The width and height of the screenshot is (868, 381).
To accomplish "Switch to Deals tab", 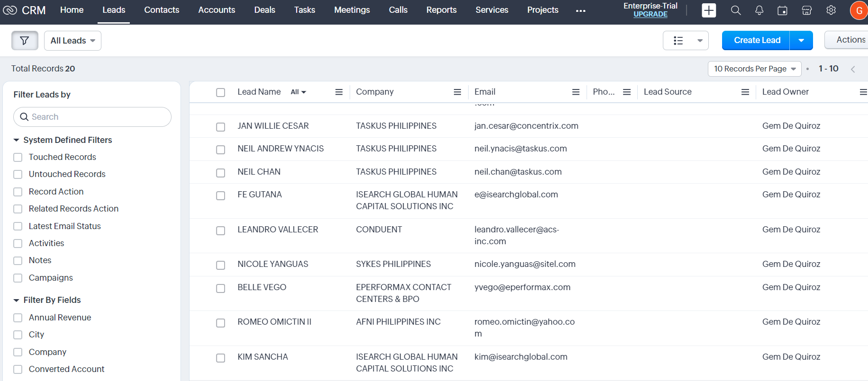I will pyautogui.click(x=264, y=10).
